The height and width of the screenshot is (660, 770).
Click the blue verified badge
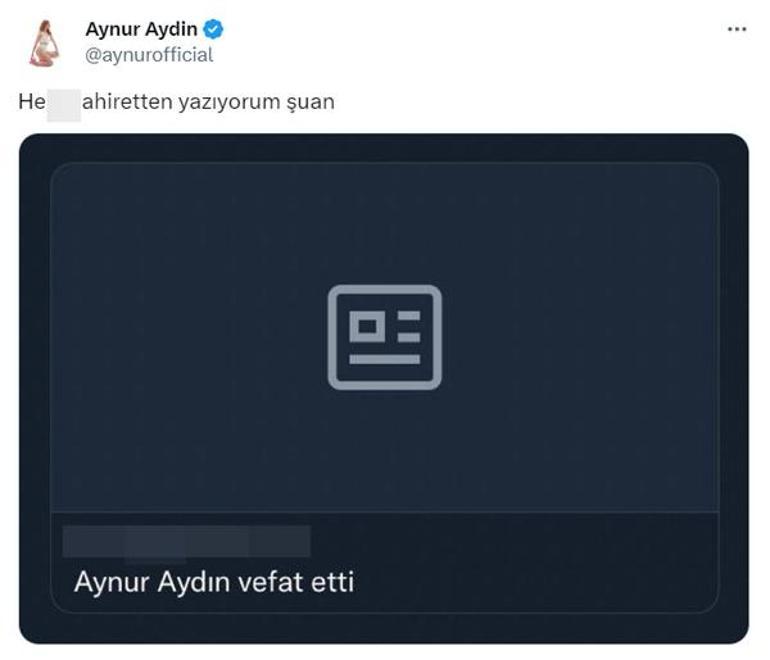coord(213,29)
